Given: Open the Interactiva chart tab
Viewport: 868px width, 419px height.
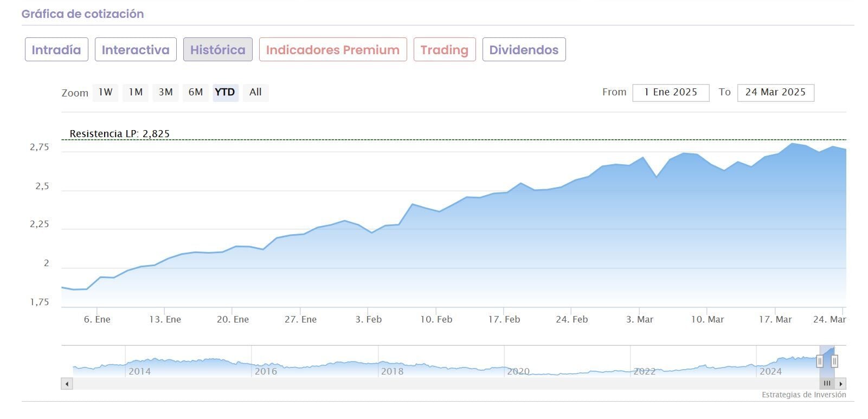Looking at the screenshot, I should 136,50.
